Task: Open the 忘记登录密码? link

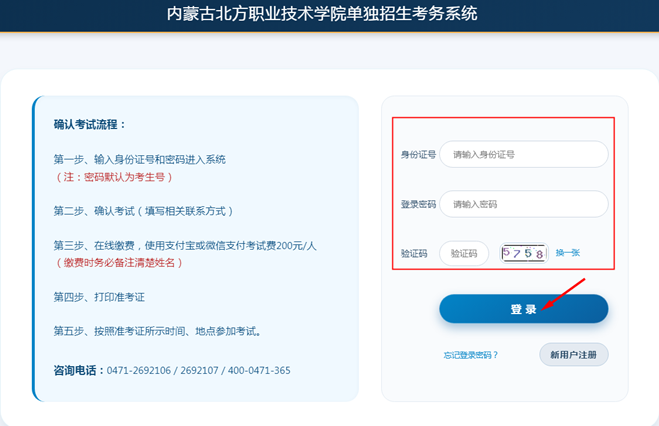Action: pyautogui.click(x=471, y=355)
